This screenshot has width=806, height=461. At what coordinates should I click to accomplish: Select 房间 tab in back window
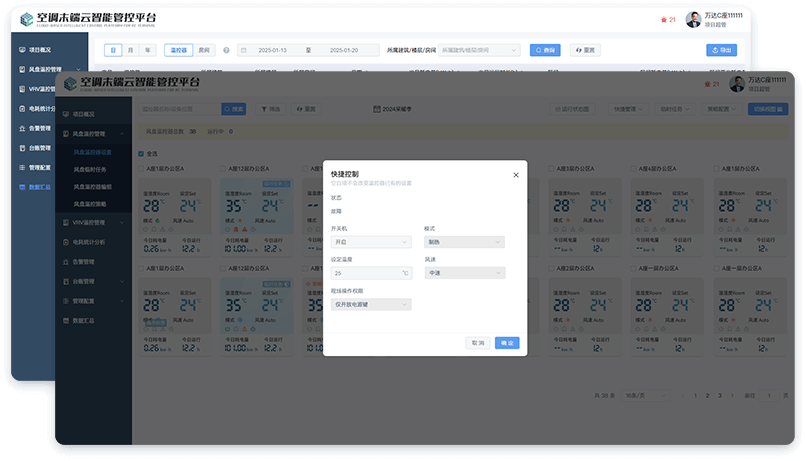pyautogui.click(x=204, y=50)
